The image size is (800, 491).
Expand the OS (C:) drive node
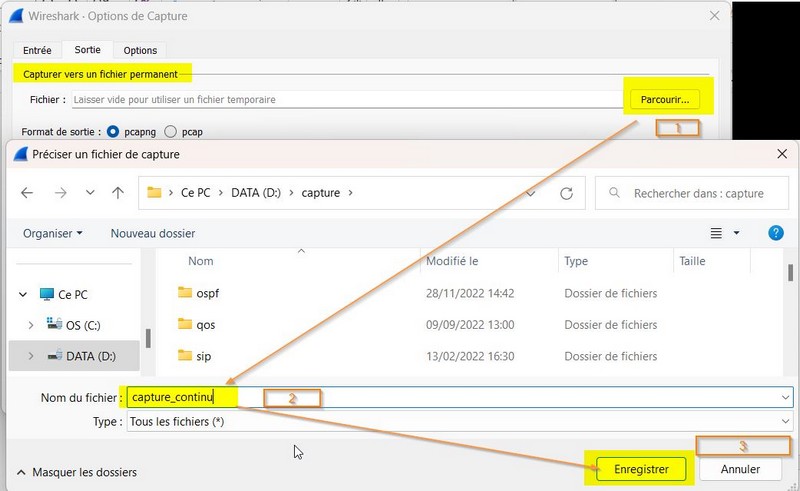coord(31,325)
